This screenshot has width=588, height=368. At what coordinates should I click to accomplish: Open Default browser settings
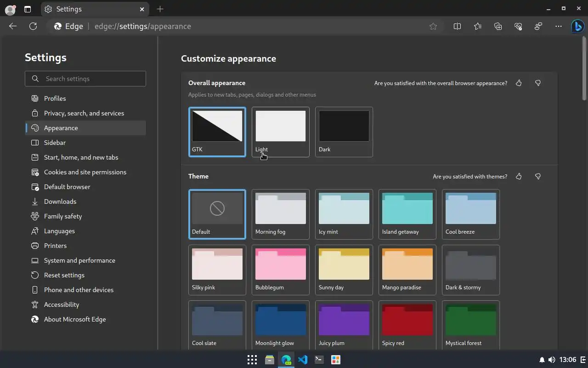(85, 187)
